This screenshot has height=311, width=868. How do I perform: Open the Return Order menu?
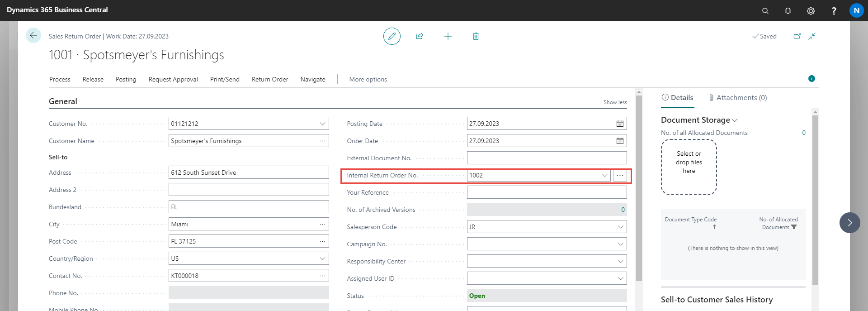point(270,79)
